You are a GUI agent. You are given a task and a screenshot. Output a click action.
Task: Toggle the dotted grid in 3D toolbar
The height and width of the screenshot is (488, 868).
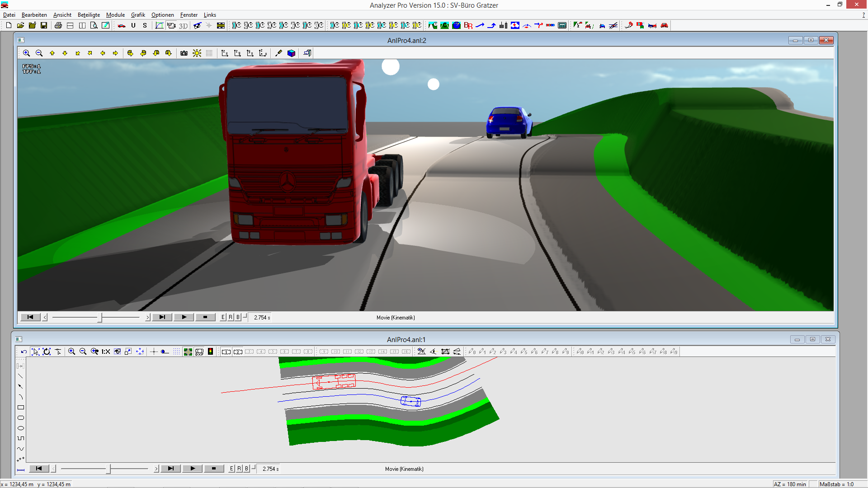pos(209,53)
